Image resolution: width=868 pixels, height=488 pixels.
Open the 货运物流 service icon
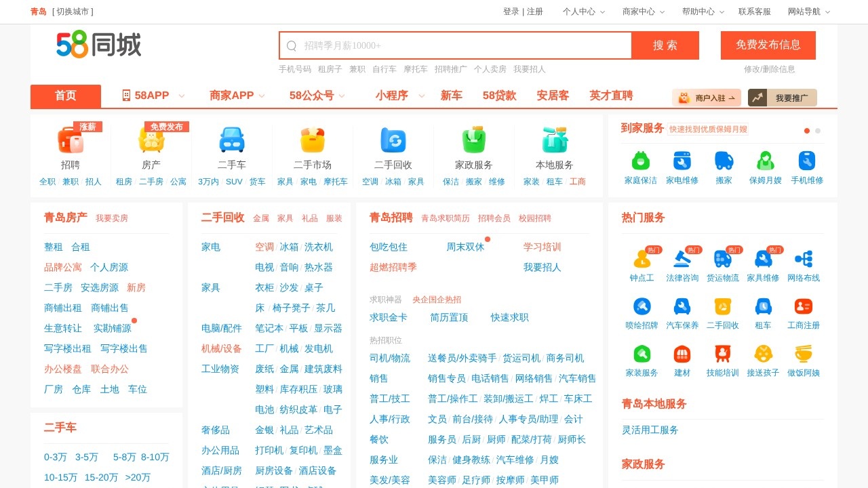723,259
